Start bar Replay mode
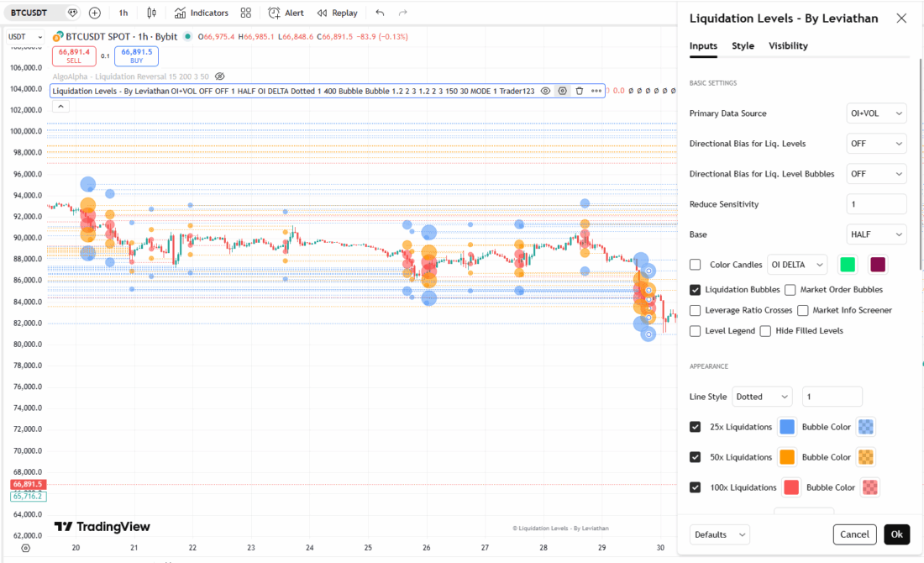924x563 pixels. click(337, 13)
